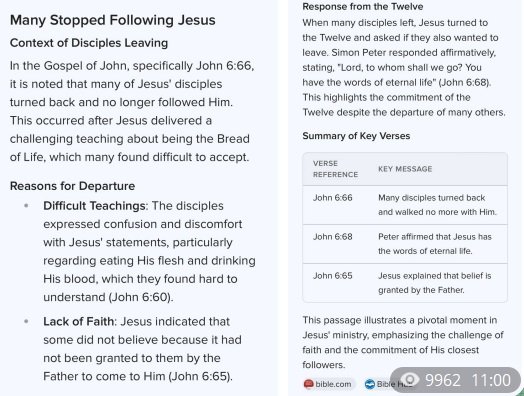Image resolution: width=524 pixels, height=396 pixels.
Task: Click the John 6:68 table row
Action: coord(405,244)
